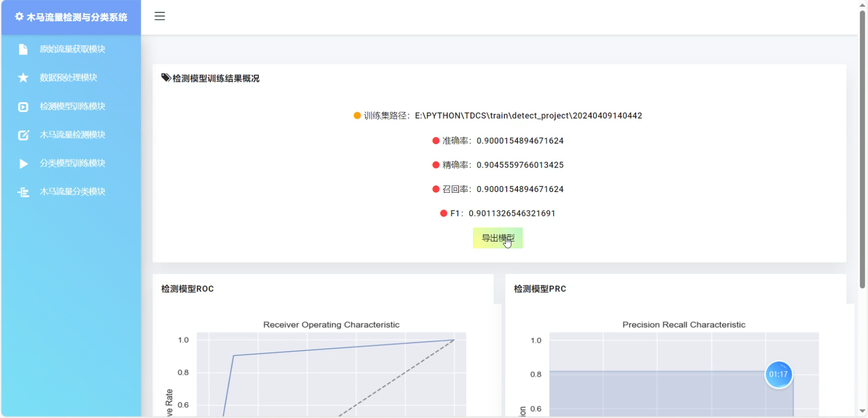The height and width of the screenshot is (418, 868).
Task: Click the edit icon for 木马流量检测模块
Action: 24,135
